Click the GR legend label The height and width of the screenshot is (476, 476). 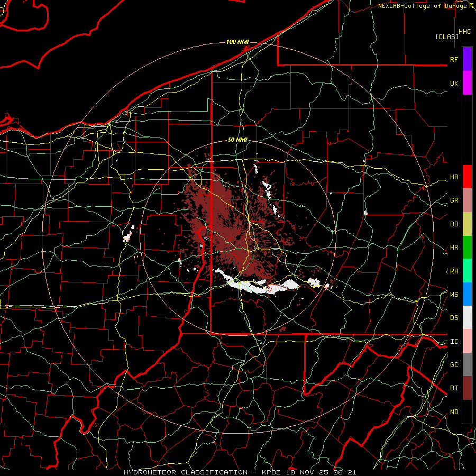(x=454, y=200)
